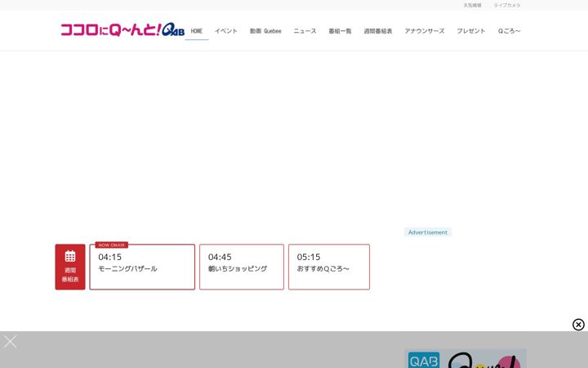This screenshot has width=588, height=368.
Task: Close the bottom banner with white X
Action: pyautogui.click(x=10, y=342)
